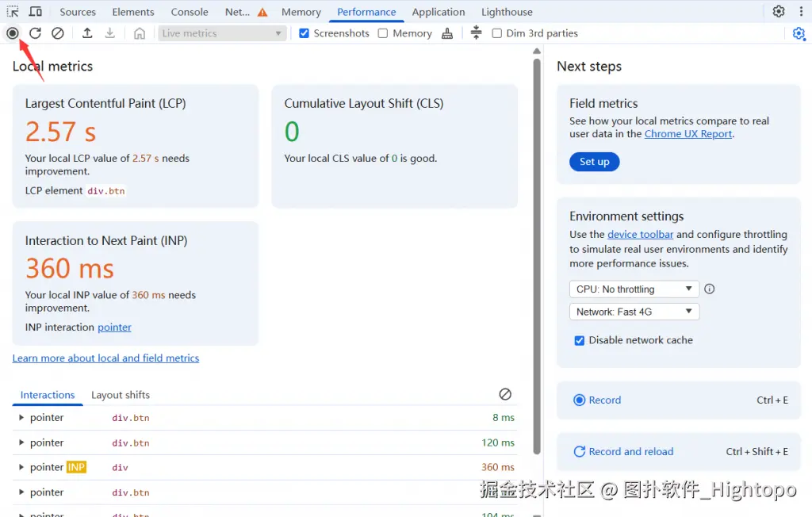Open the CPU No throttling dropdown
Image resolution: width=812 pixels, height=517 pixels.
click(634, 289)
